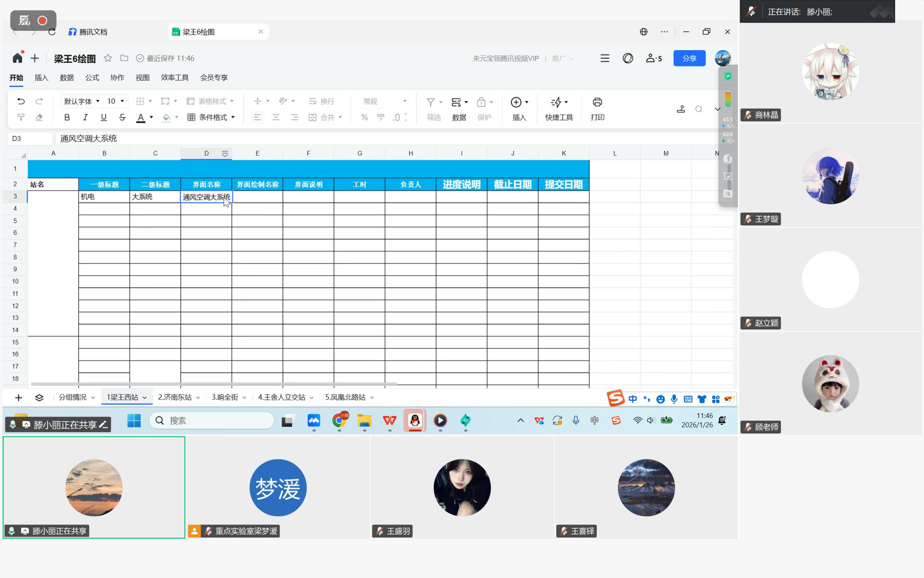This screenshot has height=578, width=924.
Task: Switch to 2.济南东站 sheet tab
Action: point(175,397)
